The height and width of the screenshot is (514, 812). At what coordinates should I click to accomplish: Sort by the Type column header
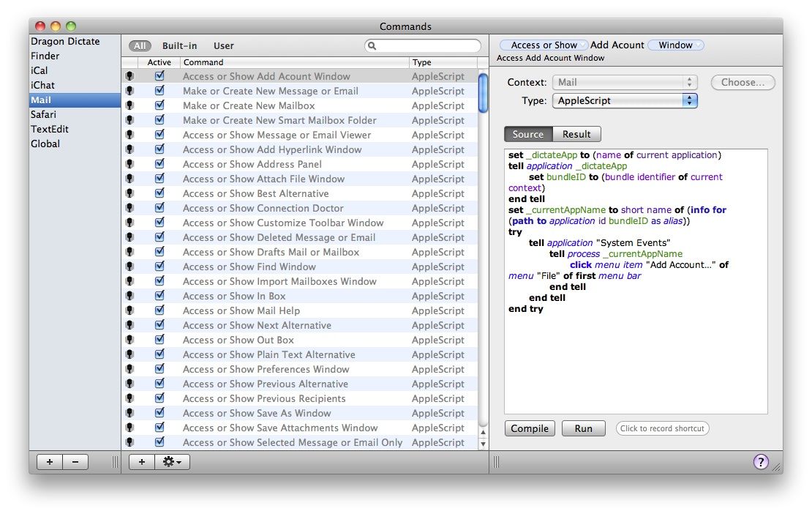[443, 62]
